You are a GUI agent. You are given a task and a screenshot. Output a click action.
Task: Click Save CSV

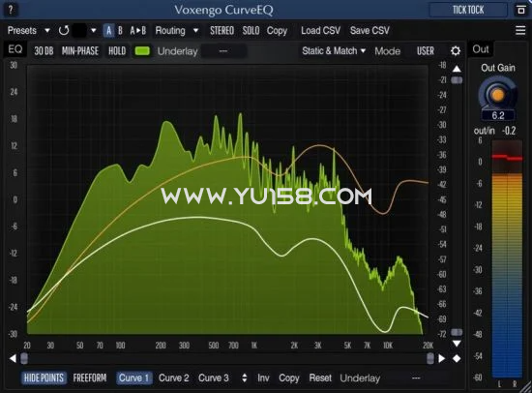tap(369, 31)
